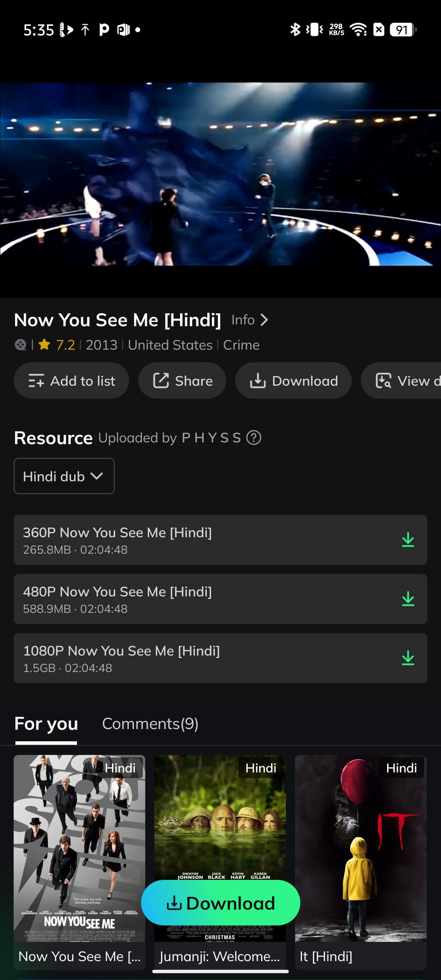
Task: Select the For you tab
Action: pyautogui.click(x=46, y=723)
